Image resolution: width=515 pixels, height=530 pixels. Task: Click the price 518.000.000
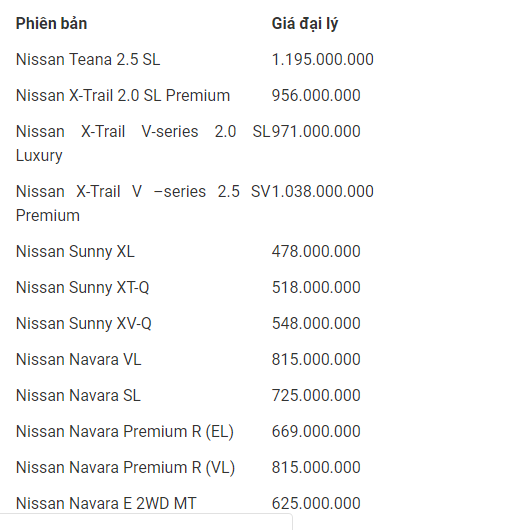click(316, 288)
